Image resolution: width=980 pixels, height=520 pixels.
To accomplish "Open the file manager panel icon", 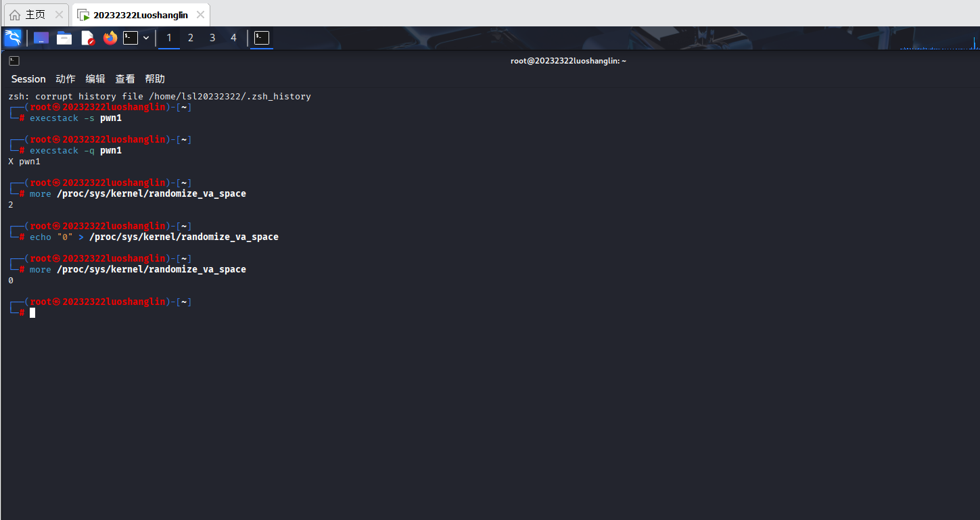I will [64, 38].
